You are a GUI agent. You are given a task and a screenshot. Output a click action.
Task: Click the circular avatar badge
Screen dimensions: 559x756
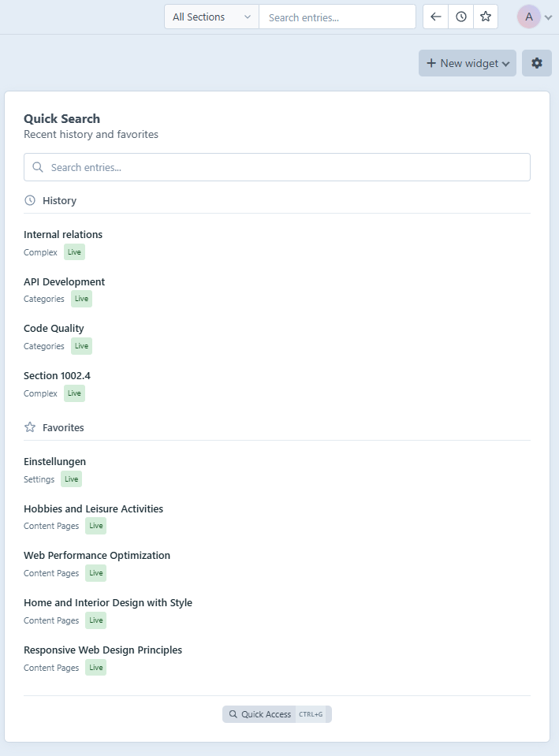[529, 17]
